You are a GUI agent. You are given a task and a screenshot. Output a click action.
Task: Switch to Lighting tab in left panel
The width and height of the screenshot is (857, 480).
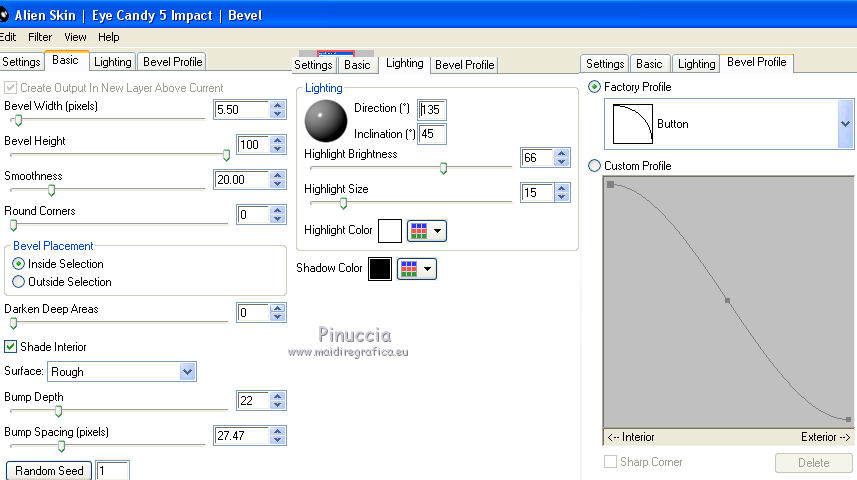113,62
